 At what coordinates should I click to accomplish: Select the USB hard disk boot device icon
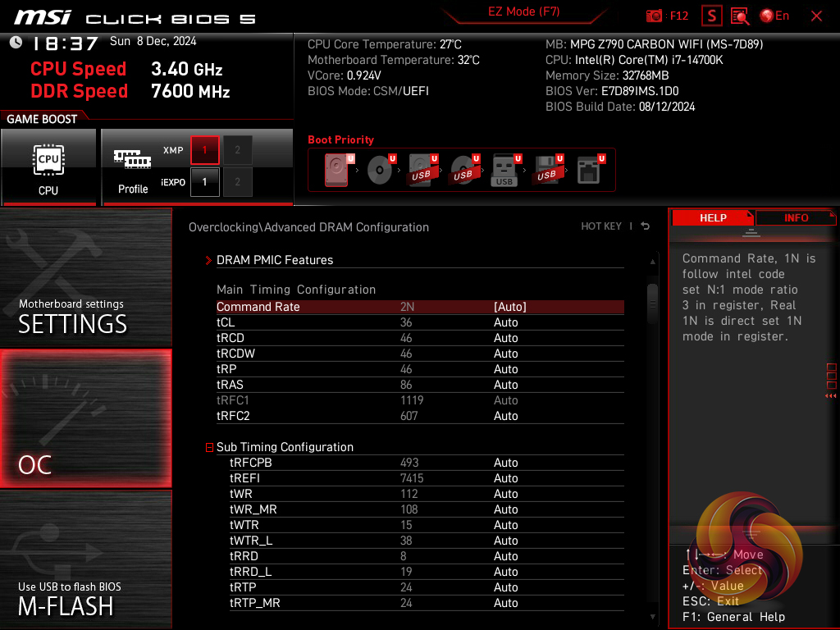click(422, 170)
